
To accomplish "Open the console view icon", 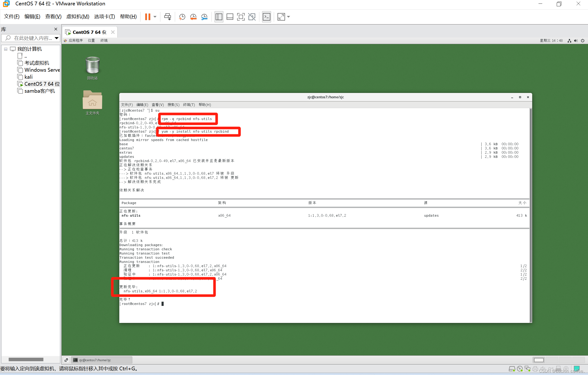I will pyautogui.click(x=266, y=17).
